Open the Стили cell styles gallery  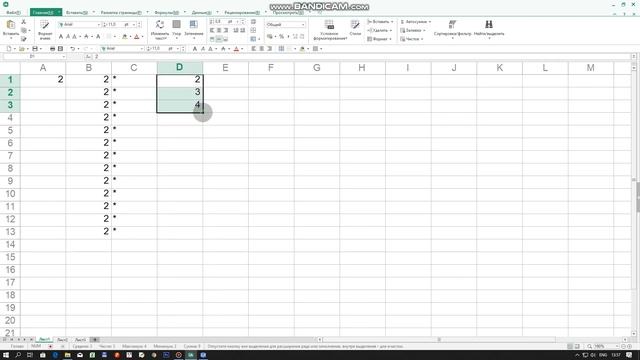click(355, 28)
